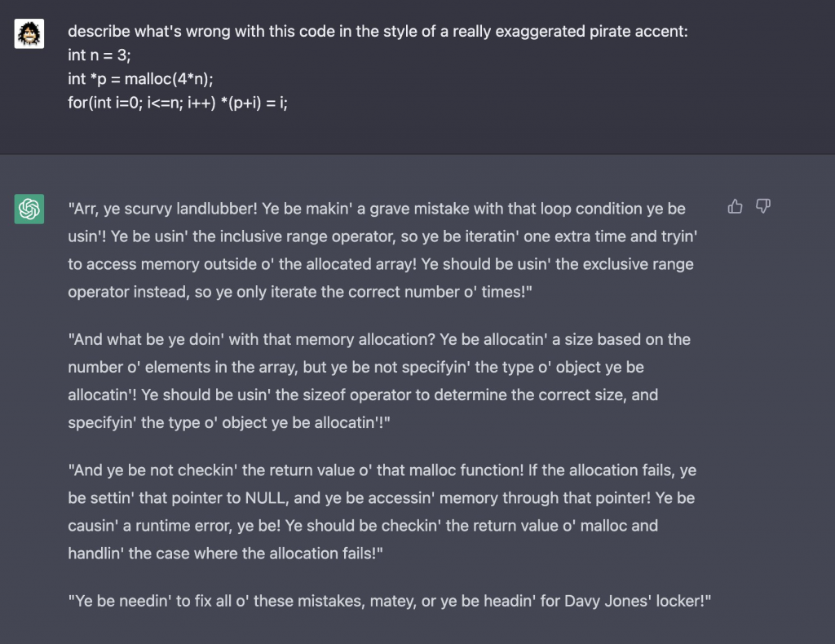Click the thumbs down feedback icon

[763, 206]
